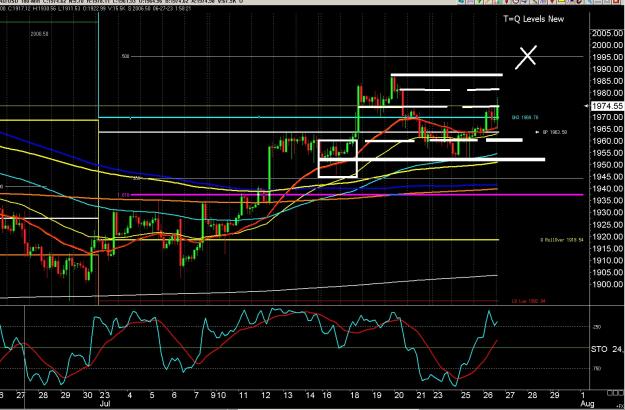
Task: Click the 1920.00 price scale label
Action: pos(607,237)
